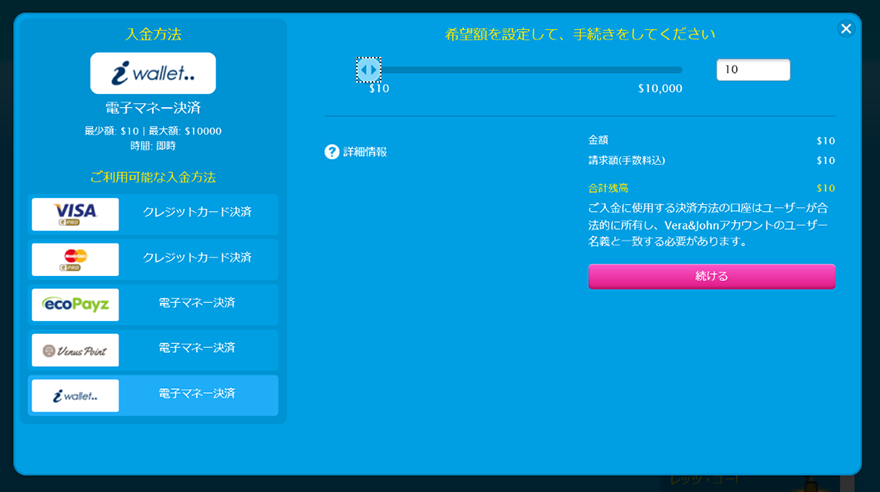This screenshot has width=880, height=492.
Task: Select the Venus Point logo payment method
Action: 75,351
